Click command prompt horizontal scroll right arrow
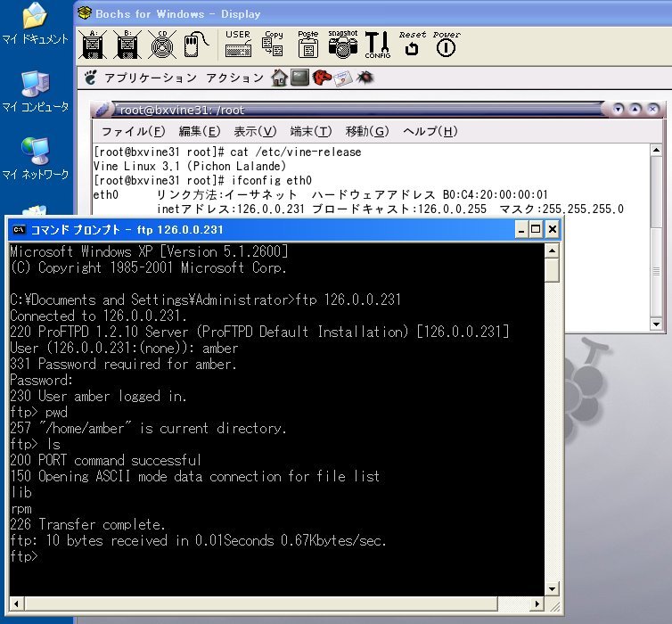Screen dimensions: 672x624 [x=537, y=603]
